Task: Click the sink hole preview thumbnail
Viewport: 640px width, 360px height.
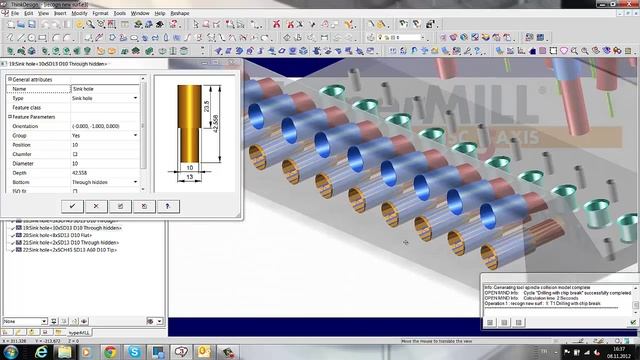Action: 195,133
